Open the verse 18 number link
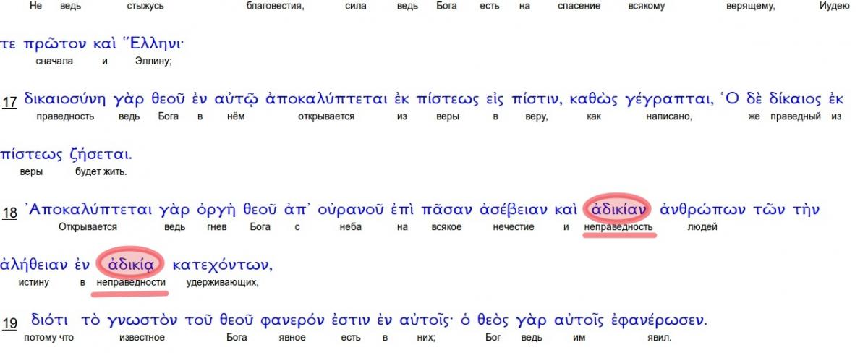The height and width of the screenshot is (358, 868). pos(9,213)
